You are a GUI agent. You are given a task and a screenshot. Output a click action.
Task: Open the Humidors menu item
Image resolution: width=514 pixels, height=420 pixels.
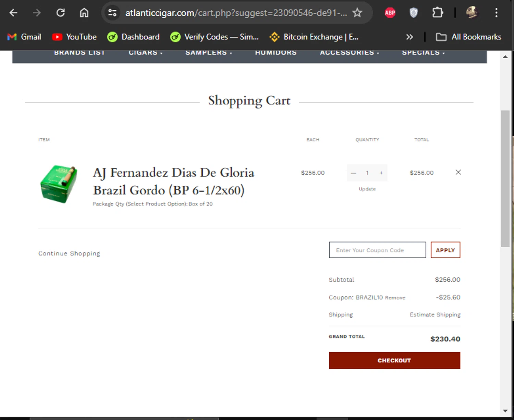276,52
